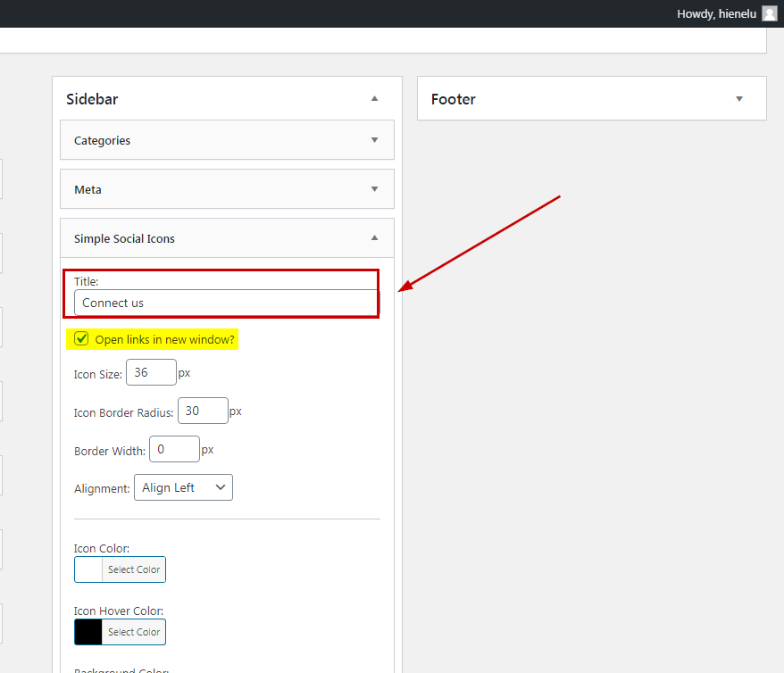Open the Alignment dropdown
This screenshot has width=784, height=673.
point(183,487)
